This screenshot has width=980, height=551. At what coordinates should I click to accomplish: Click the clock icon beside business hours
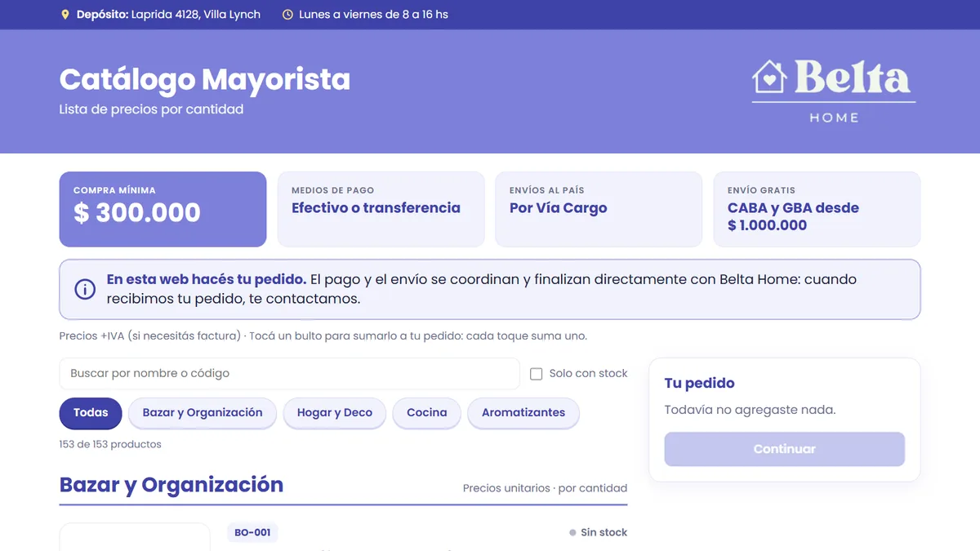(287, 15)
